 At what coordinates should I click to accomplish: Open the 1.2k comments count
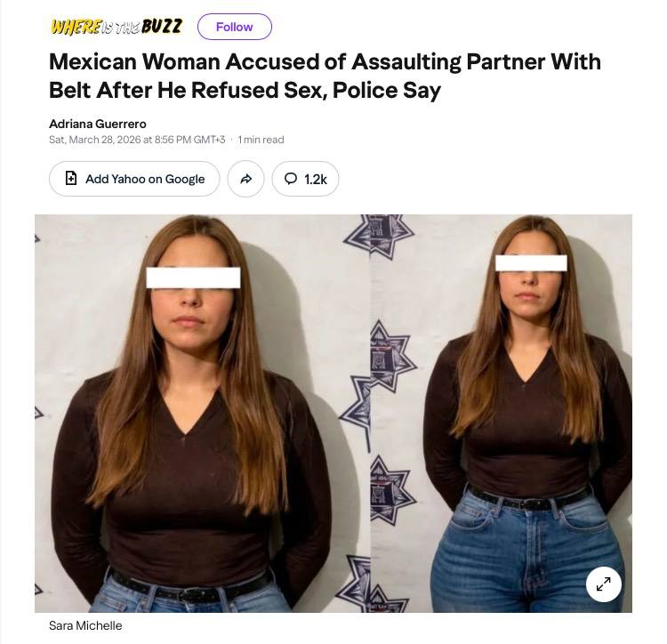316,180
